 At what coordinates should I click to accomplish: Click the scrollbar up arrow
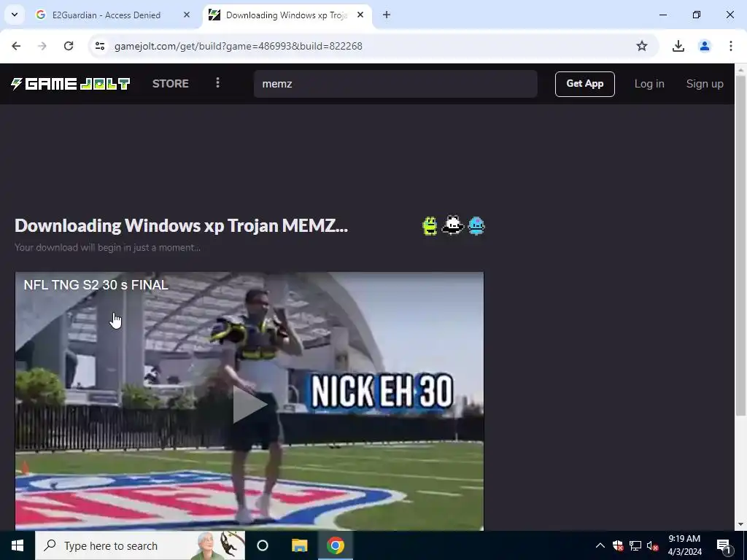coord(741,69)
